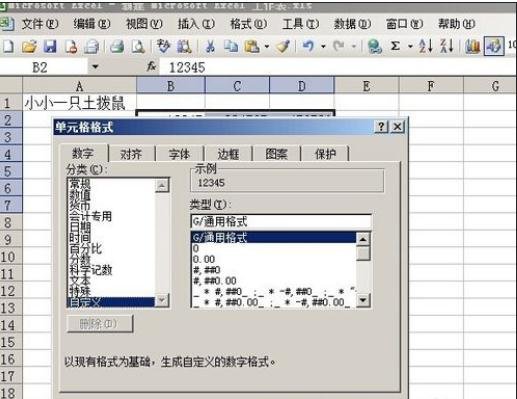Open the Name Box dropdown arrow
This screenshot has height=399, width=517.
(95, 67)
